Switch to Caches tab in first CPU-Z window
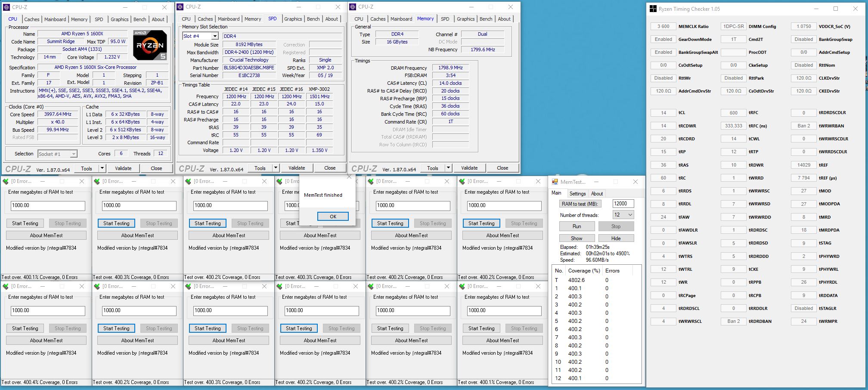 pyautogui.click(x=31, y=19)
